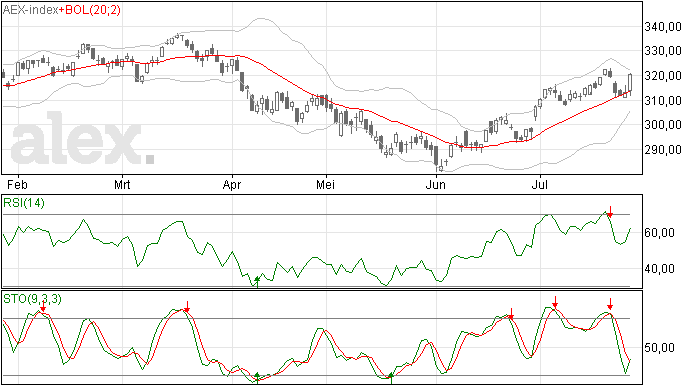Click the STO red arrow in early July
Screen dimensions: 690x387
tap(555, 302)
